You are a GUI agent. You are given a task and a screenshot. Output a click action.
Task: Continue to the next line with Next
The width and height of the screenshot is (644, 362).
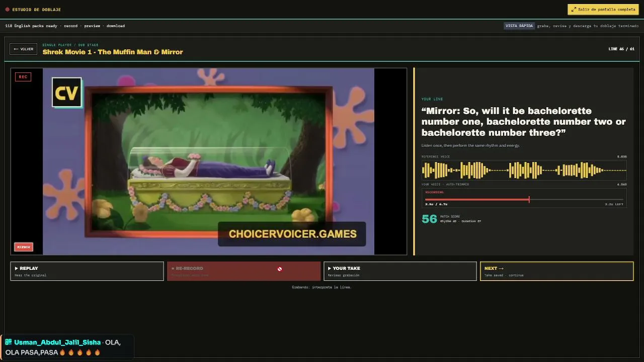pyautogui.click(x=556, y=271)
